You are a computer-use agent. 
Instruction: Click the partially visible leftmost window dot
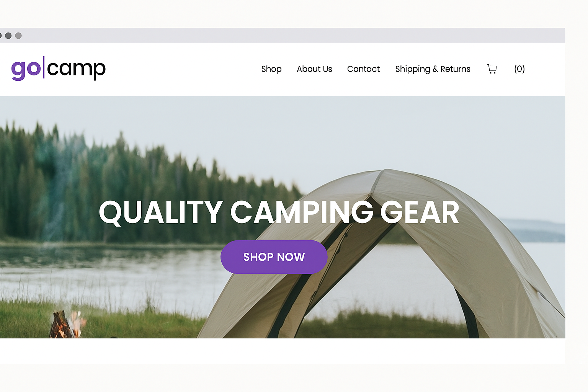(1, 36)
